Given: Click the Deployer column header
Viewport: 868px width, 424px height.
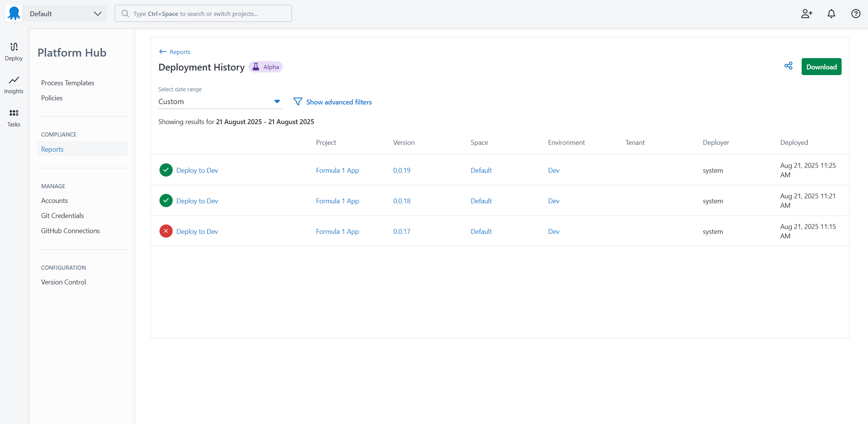Looking at the screenshot, I should pos(716,142).
